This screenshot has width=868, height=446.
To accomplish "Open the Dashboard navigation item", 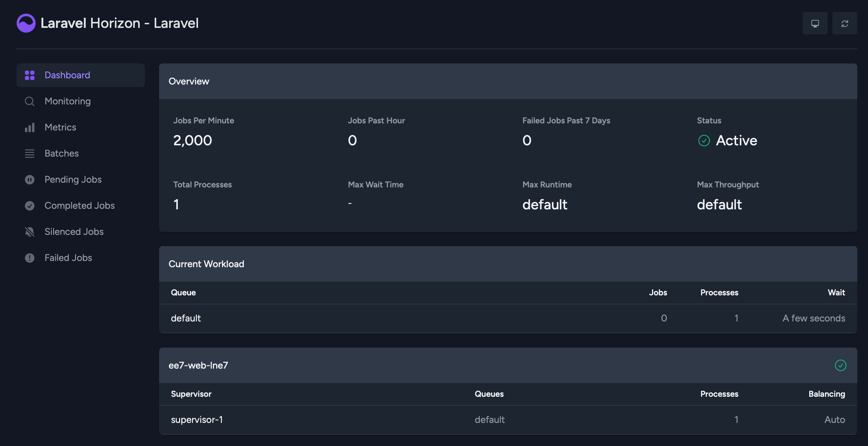I will tap(67, 75).
